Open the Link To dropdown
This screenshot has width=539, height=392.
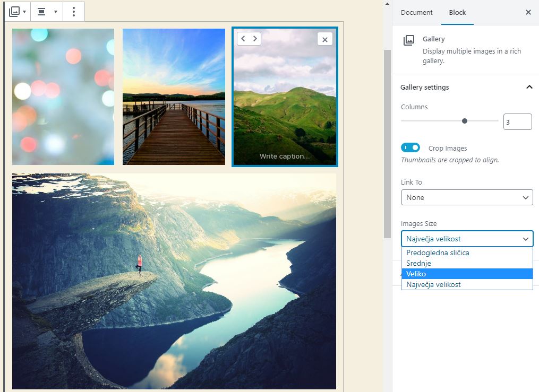pos(467,197)
